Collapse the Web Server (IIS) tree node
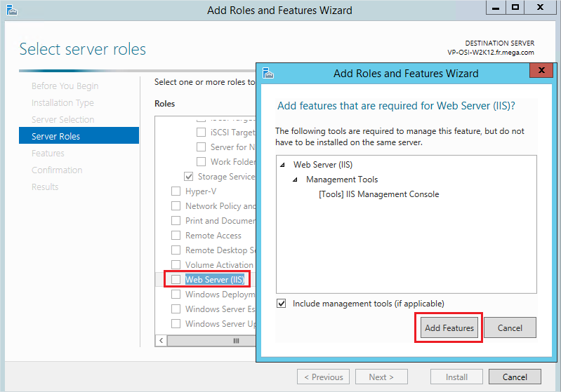The image size is (561, 392). point(282,165)
